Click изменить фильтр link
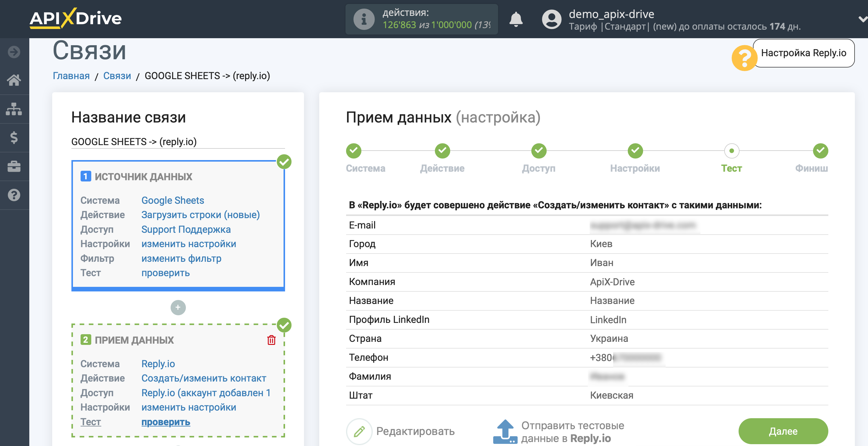The width and height of the screenshot is (868, 446). pyautogui.click(x=181, y=258)
